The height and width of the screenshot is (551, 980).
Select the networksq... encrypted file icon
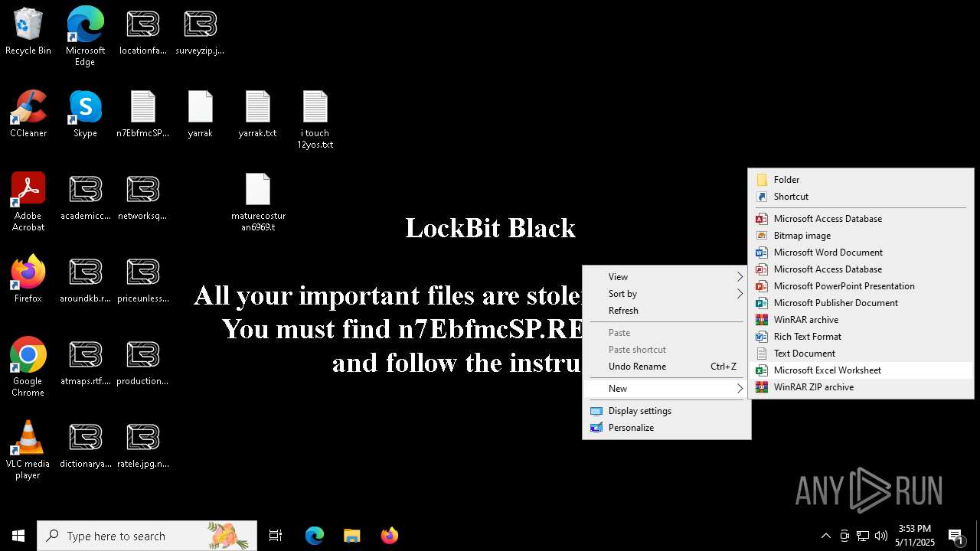[x=142, y=197]
